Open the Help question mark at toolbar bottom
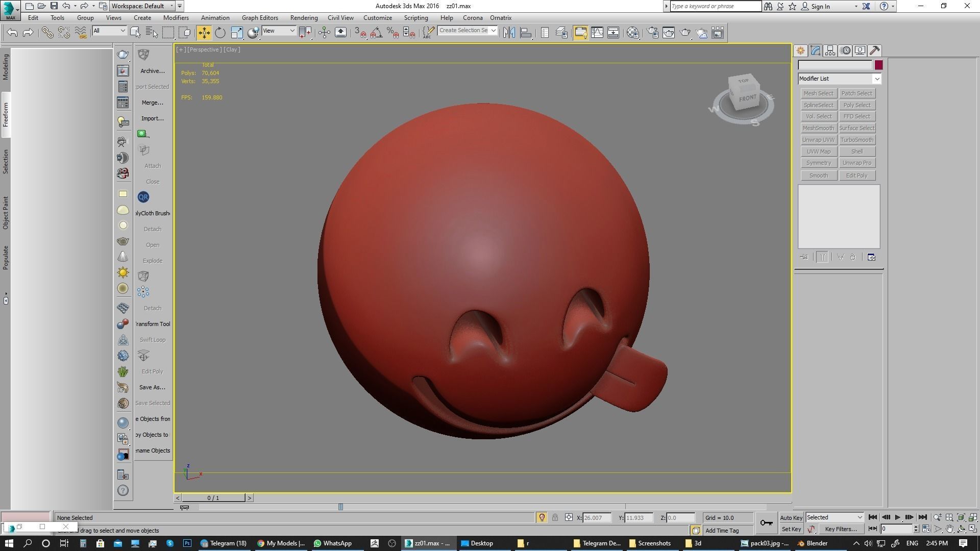 pyautogui.click(x=122, y=490)
